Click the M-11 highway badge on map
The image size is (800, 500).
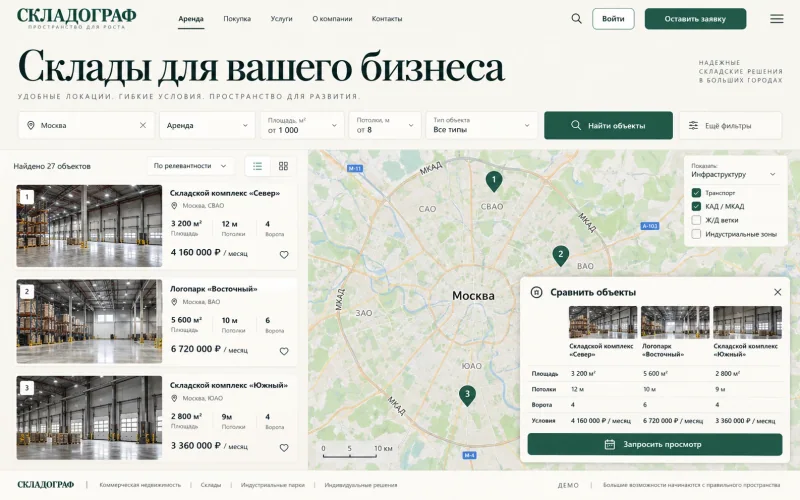click(355, 168)
